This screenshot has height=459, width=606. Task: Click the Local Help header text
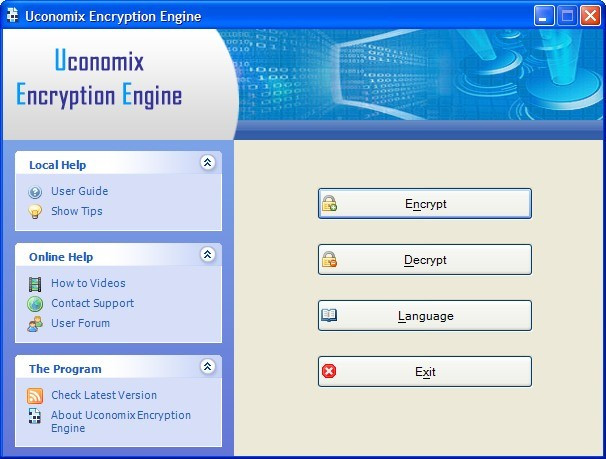(58, 165)
